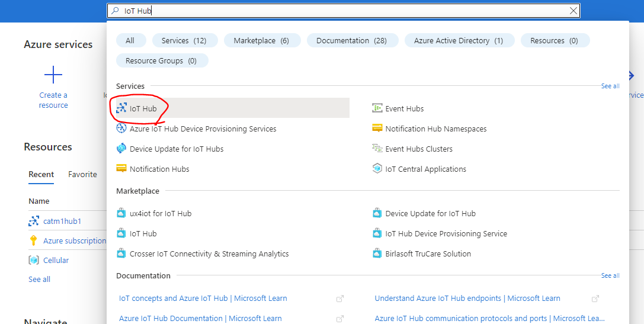This screenshot has width=644, height=324.
Task: Open Crosser IoT Connectivity & Streaming Analytics
Action: click(209, 254)
